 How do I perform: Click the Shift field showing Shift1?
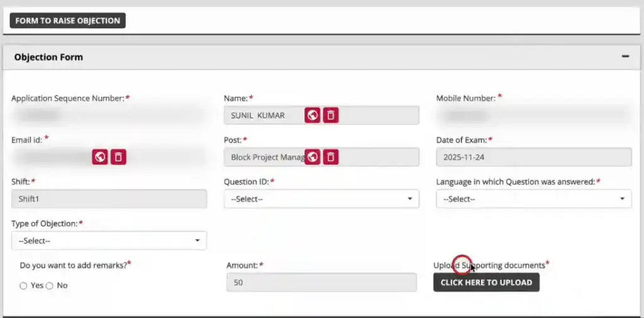[109, 199]
